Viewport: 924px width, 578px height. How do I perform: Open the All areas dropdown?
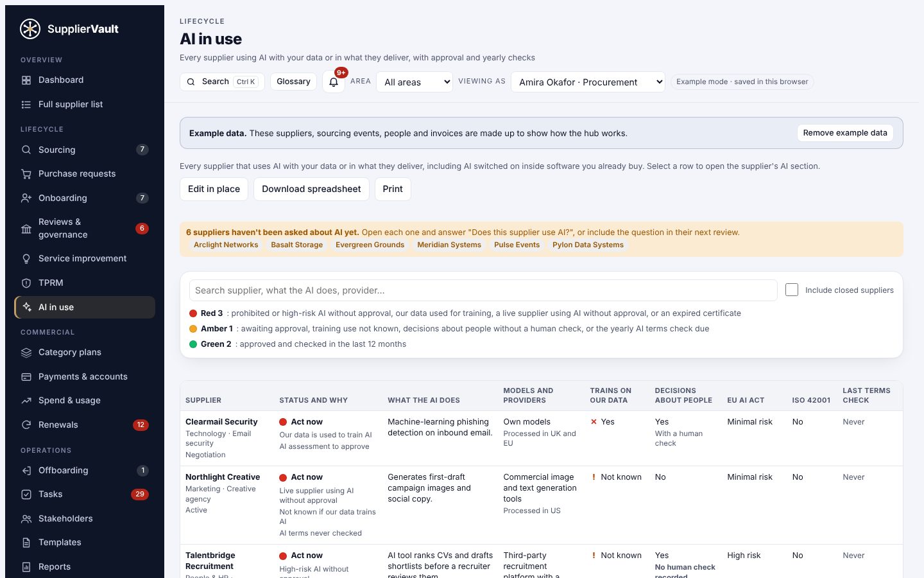click(x=415, y=82)
